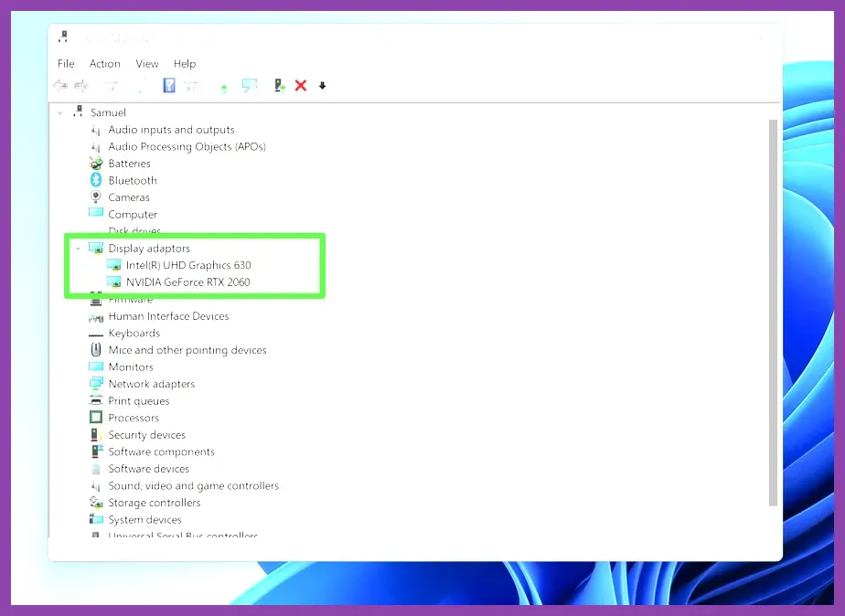845x616 pixels.
Task: Select the Cameras label
Action: [129, 197]
